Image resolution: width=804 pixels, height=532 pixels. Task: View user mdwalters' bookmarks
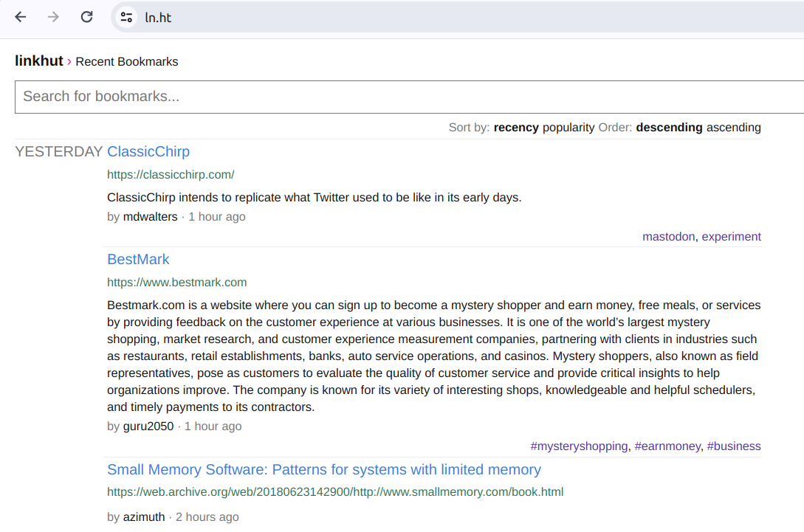tap(150, 217)
